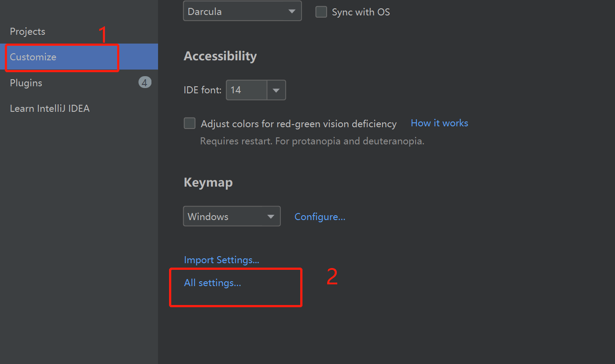Switch to the Projects tab
The height and width of the screenshot is (364, 615).
[x=28, y=32]
